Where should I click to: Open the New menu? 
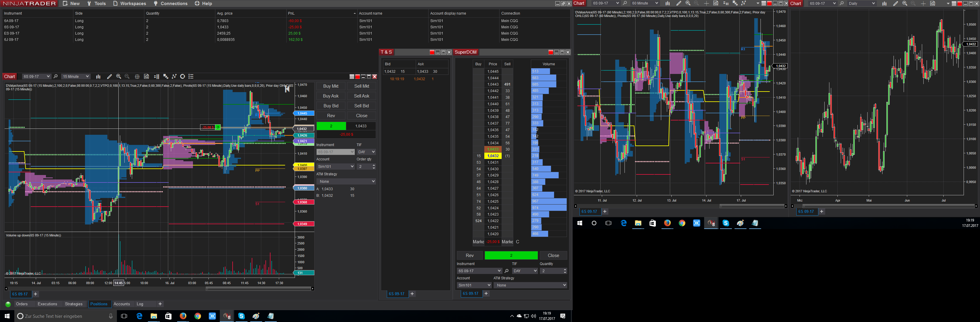71,3
